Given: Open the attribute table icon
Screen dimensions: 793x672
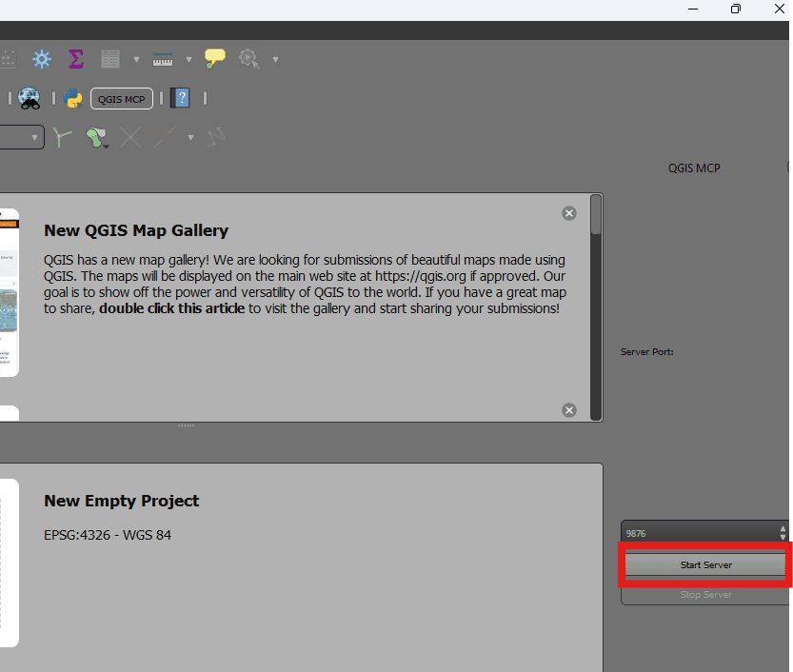Looking at the screenshot, I should coord(109,59).
